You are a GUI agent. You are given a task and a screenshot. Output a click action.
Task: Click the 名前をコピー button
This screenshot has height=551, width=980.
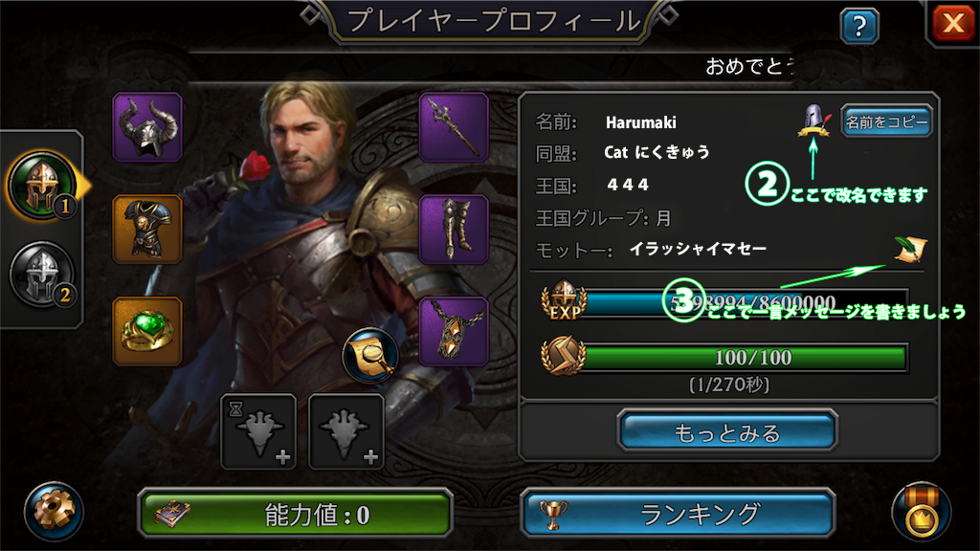pos(886,121)
